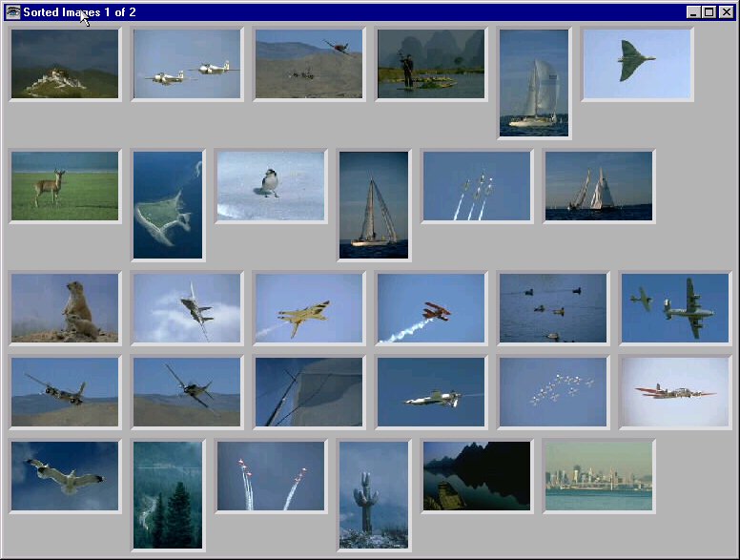Select the delta-wing bomber silhouette thumbnail
This screenshot has width=740, height=560.
(637, 64)
